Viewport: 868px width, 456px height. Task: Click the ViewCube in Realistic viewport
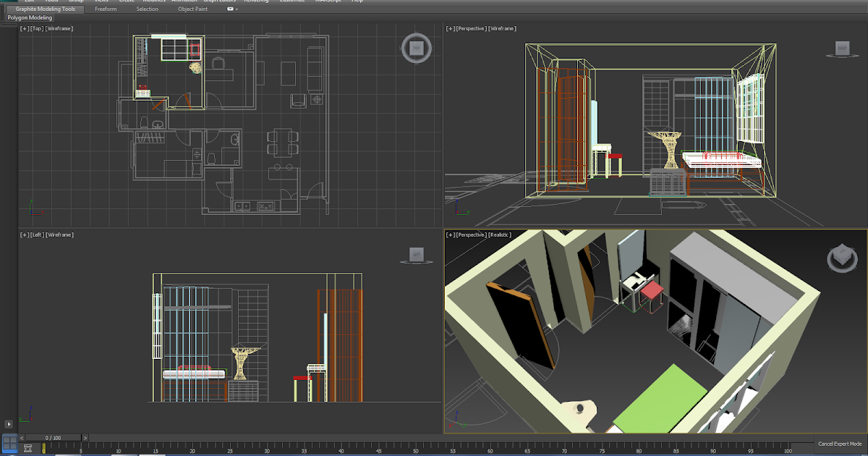point(841,256)
